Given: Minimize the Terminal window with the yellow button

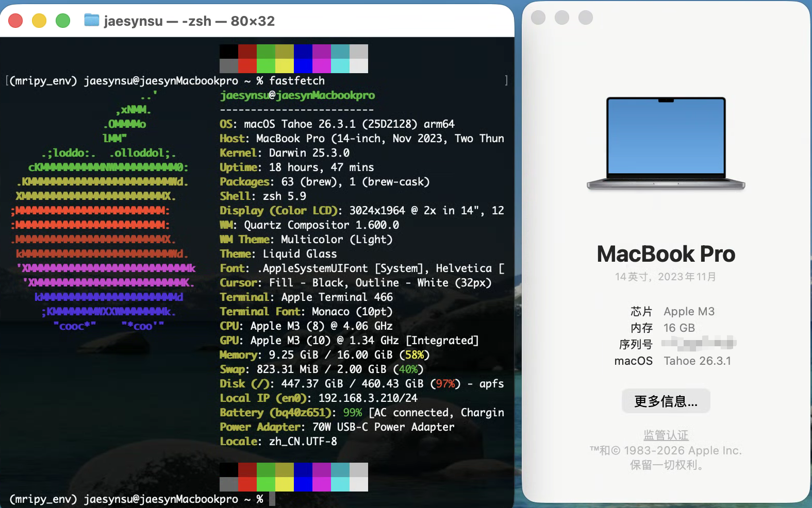Looking at the screenshot, I should [x=39, y=21].
